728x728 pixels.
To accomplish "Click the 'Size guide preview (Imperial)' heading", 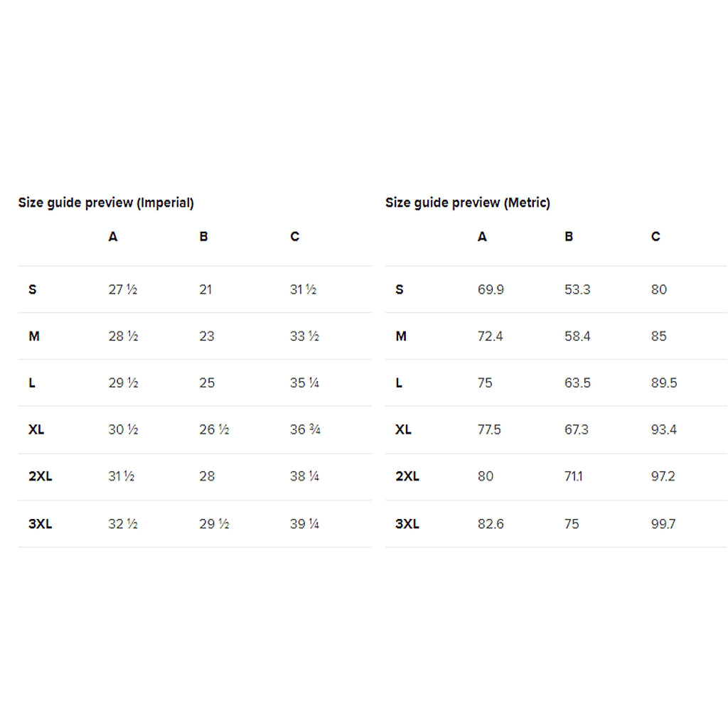I will [x=106, y=203].
